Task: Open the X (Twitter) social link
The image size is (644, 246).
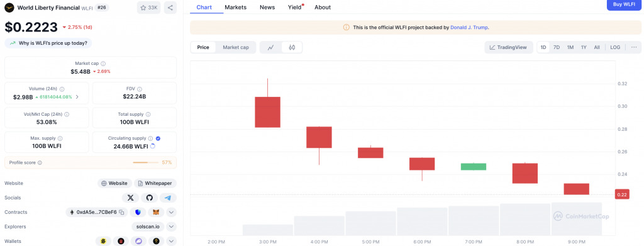Action: (131, 198)
